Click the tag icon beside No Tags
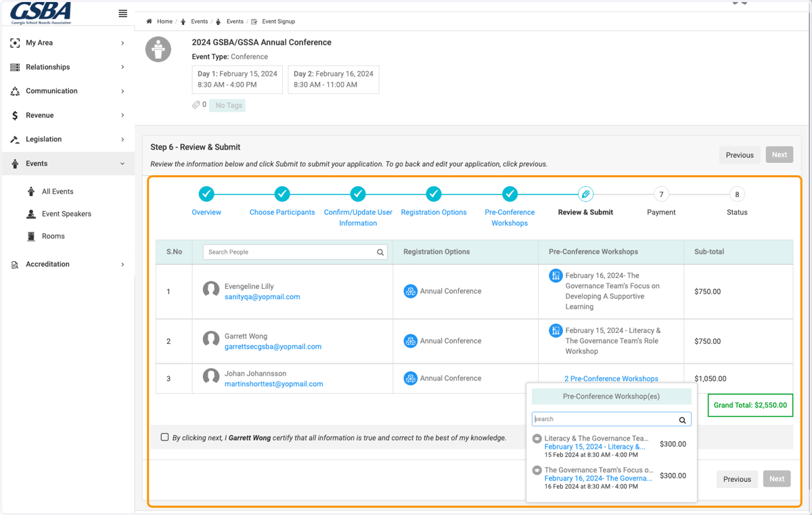Viewport: 812px width, 515px height. [x=196, y=105]
